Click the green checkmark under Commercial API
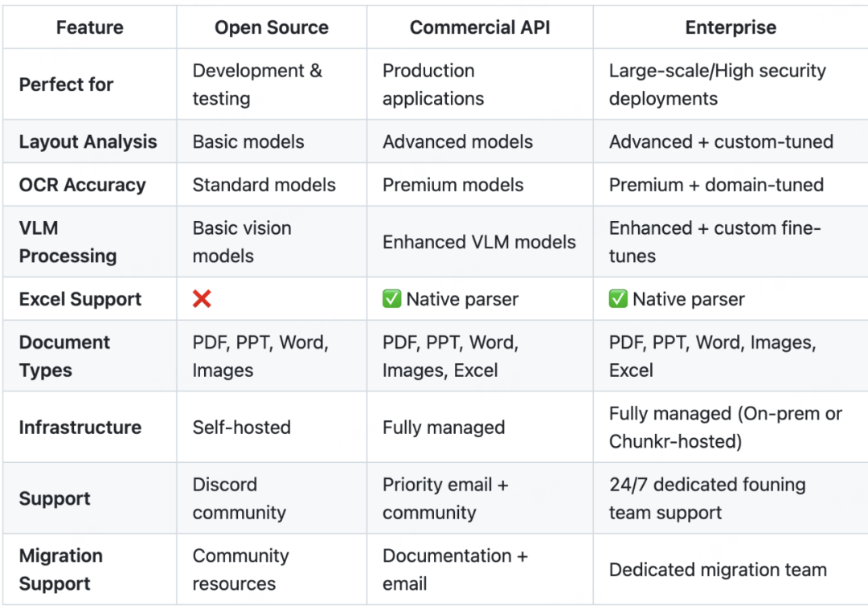This screenshot has width=868, height=606. click(x=392, y=299)
